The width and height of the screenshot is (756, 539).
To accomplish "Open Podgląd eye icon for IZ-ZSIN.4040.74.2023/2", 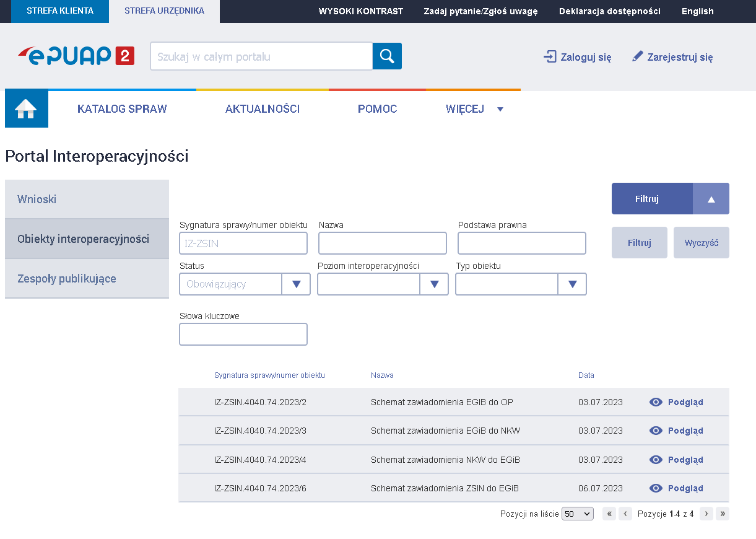I will [x=656, y=401].
